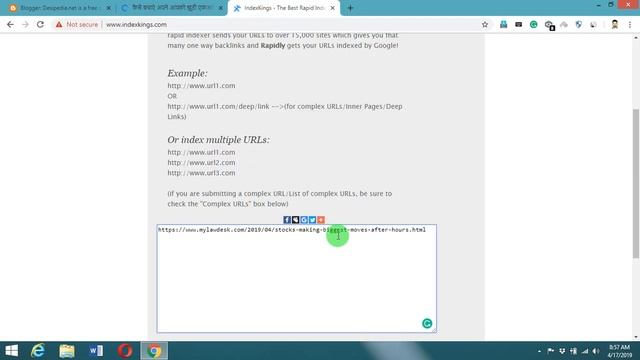Open File Explorer from taskbar
Image resolution: width=640 pixels, height=360 pixels.
[x=67, y=351]
